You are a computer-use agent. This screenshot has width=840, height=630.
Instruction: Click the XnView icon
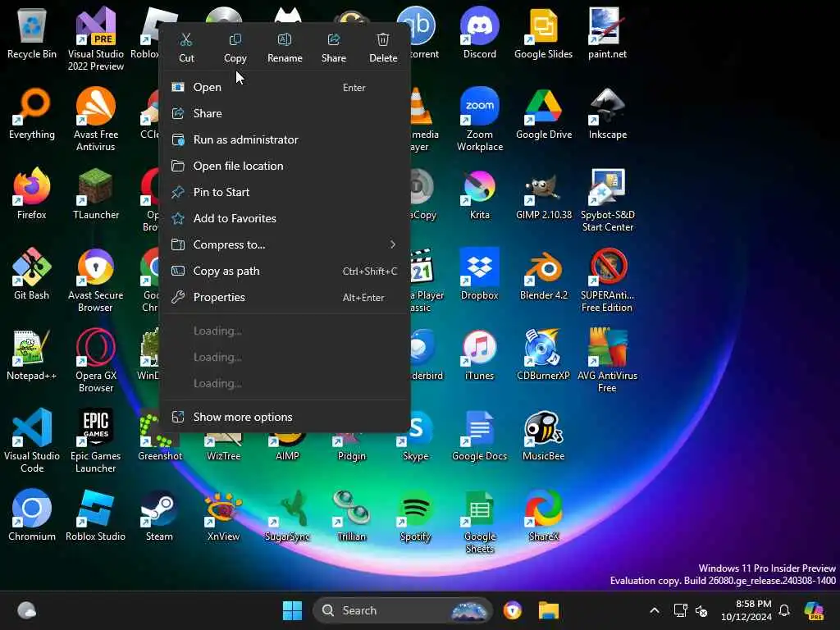click(x=223, y=515)
